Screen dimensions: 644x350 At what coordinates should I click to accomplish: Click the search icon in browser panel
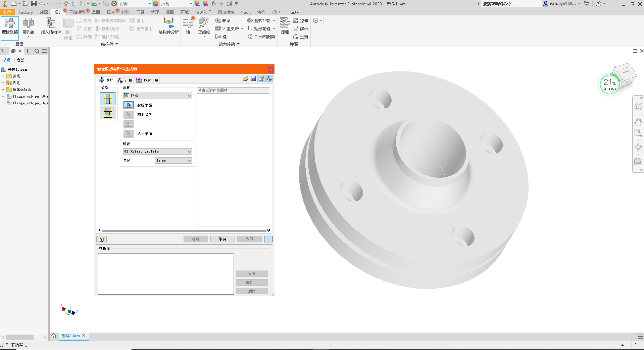37,51
